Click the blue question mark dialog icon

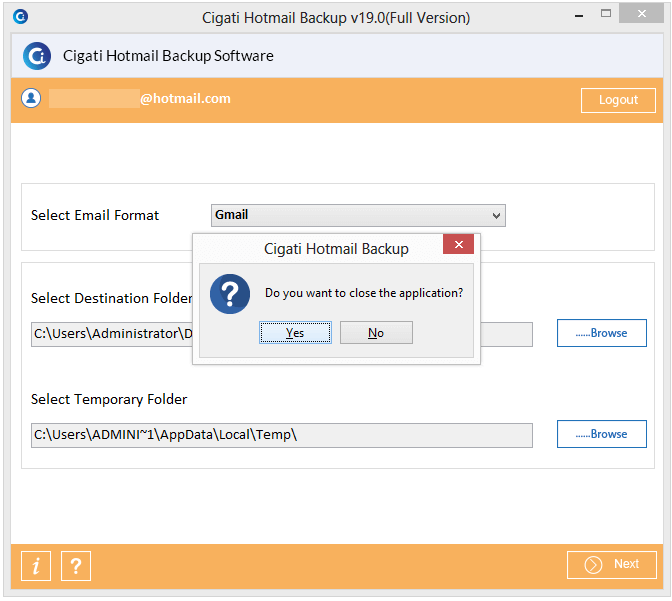(230, 294)
